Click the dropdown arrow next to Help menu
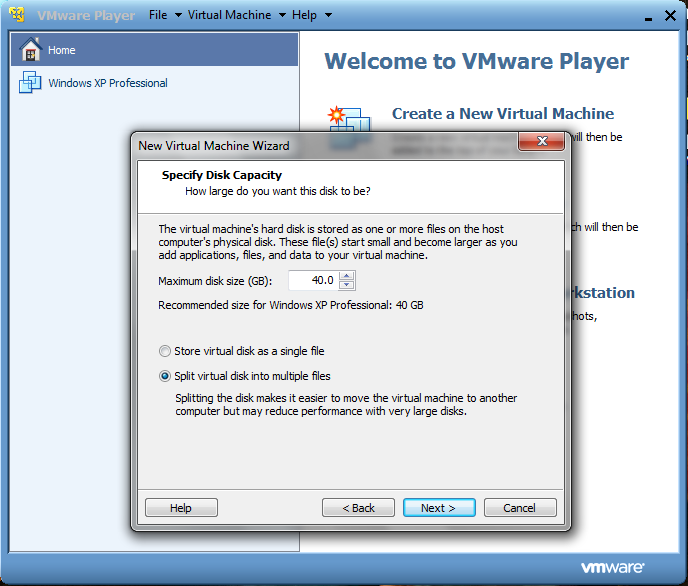Viewport: 688px width, 586px height. pos(328,15)
